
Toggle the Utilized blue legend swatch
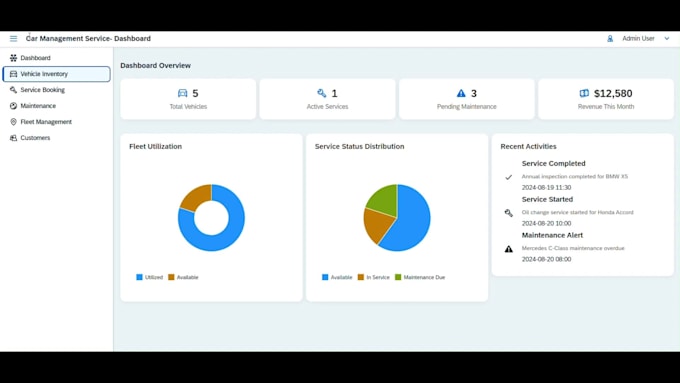point(139,277)
